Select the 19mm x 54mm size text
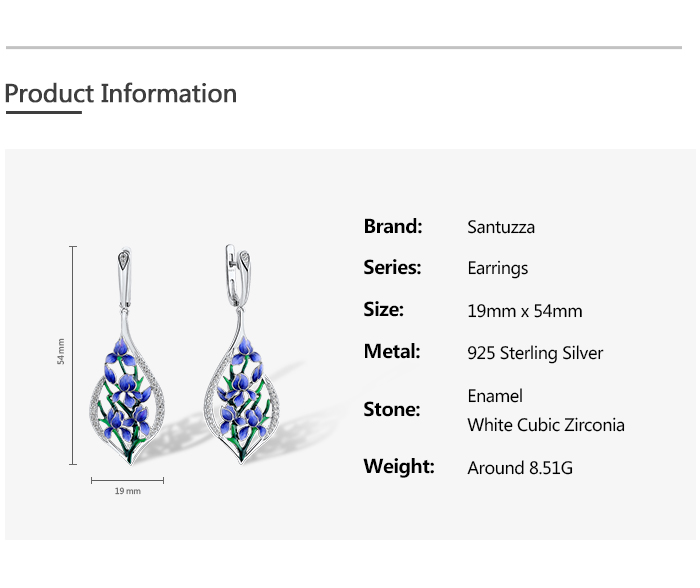This screenshot has width=700, height=588. tap(524, 311)
